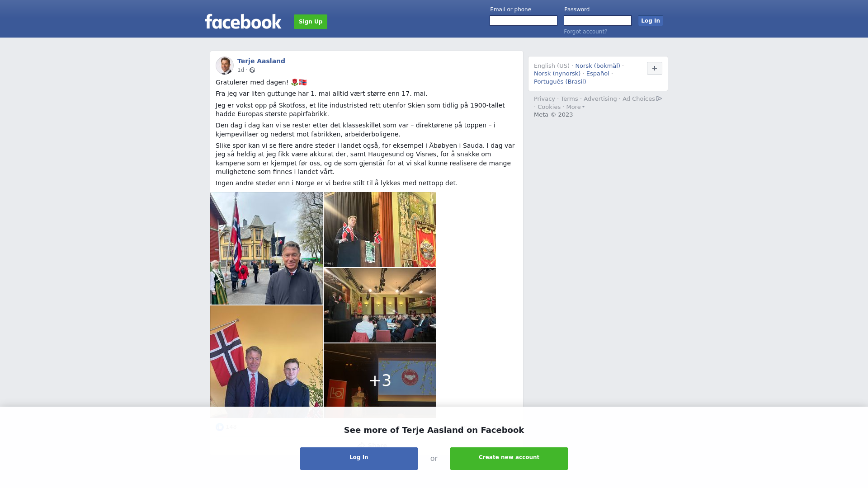This screenshot has height=488, width=868.
Task: Open photo of speaker at podium
Action: (x=380, y=230)
